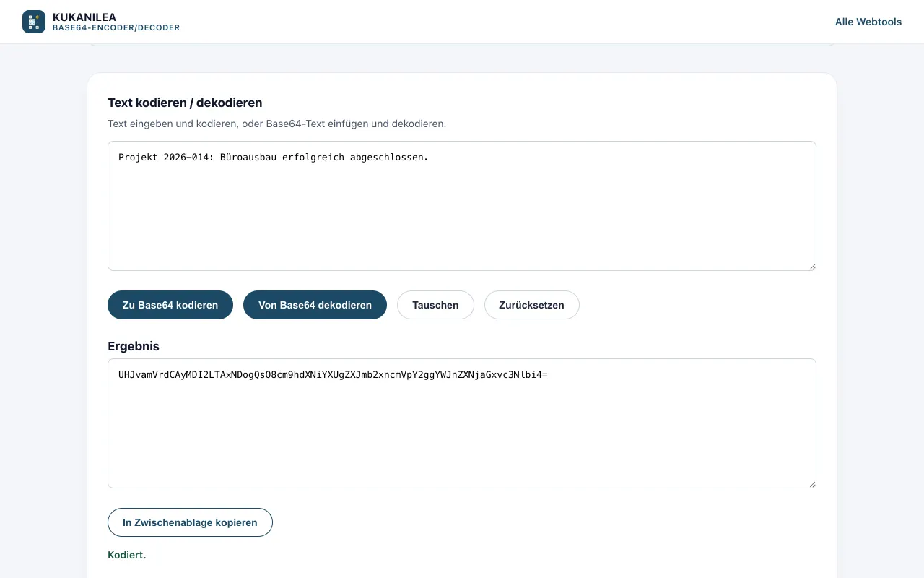Grab the Ergebnis text area resize handle
The image size is (924, 578).
811,483
